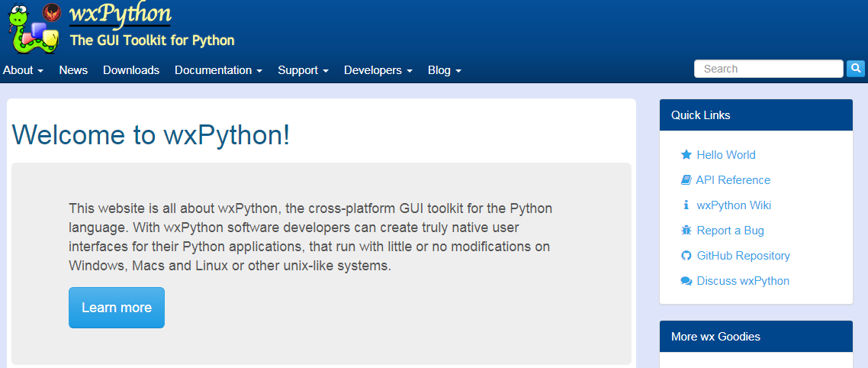Expand the Blog dropdown menu
The image size is (868, 368).
[x=445, y=70]
